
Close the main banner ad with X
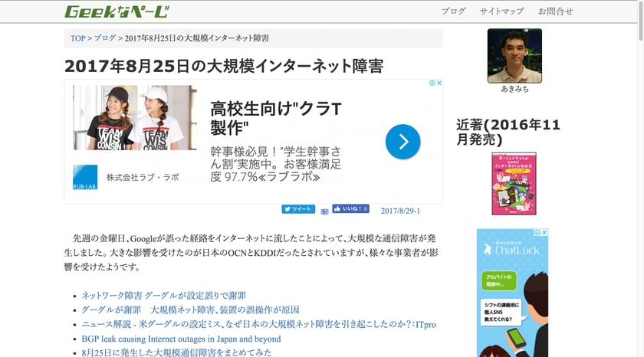tap(439, 83)
